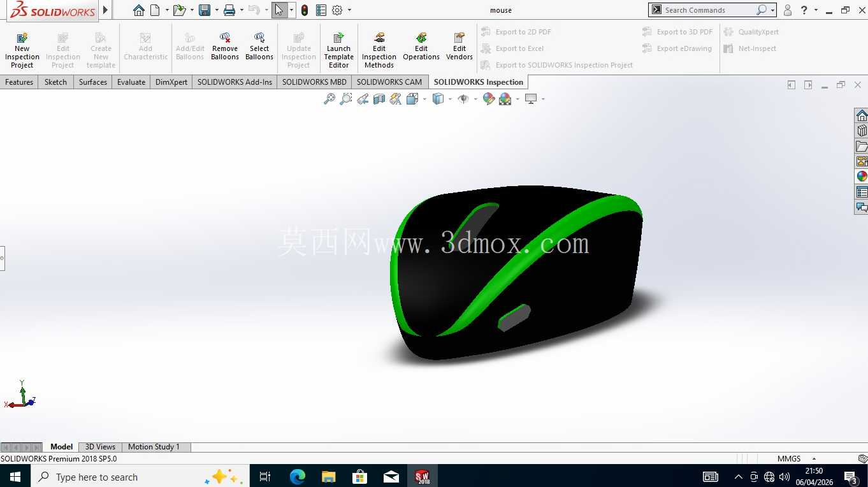This screenshot has width=868, height=487.
Task: Switch to the 3D Views bottom tab
Action: [100, 447]
